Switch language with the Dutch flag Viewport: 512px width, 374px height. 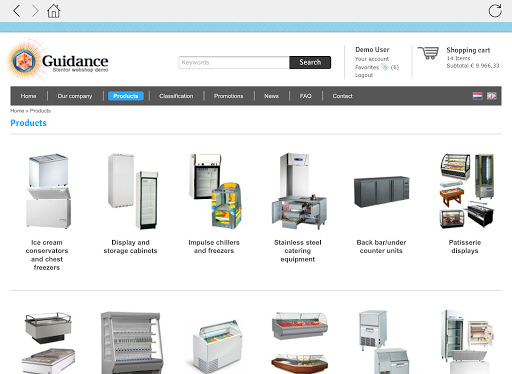click(x=477, y=96)
